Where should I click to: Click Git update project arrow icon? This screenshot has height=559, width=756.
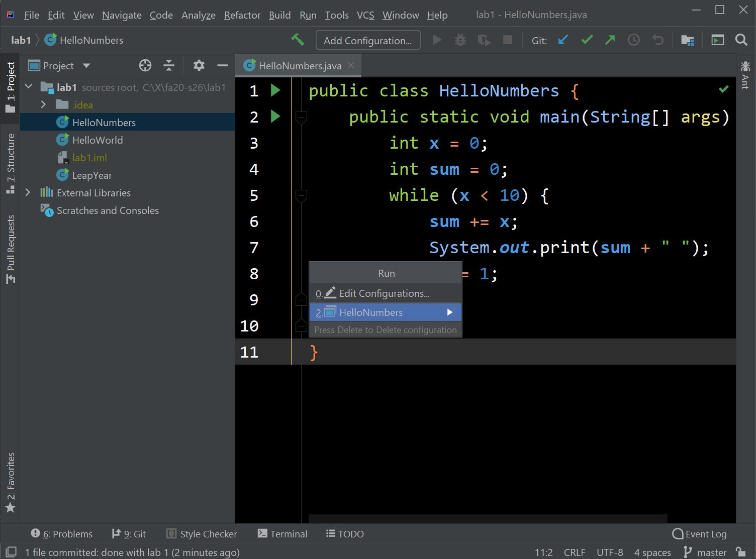click(563, 40)
